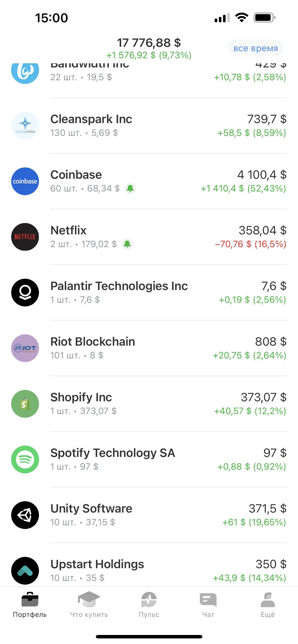The image size is (298, 644).
Task: Tap the total portfolio value 17 776,88 $
Action: (x=149, y=43)
